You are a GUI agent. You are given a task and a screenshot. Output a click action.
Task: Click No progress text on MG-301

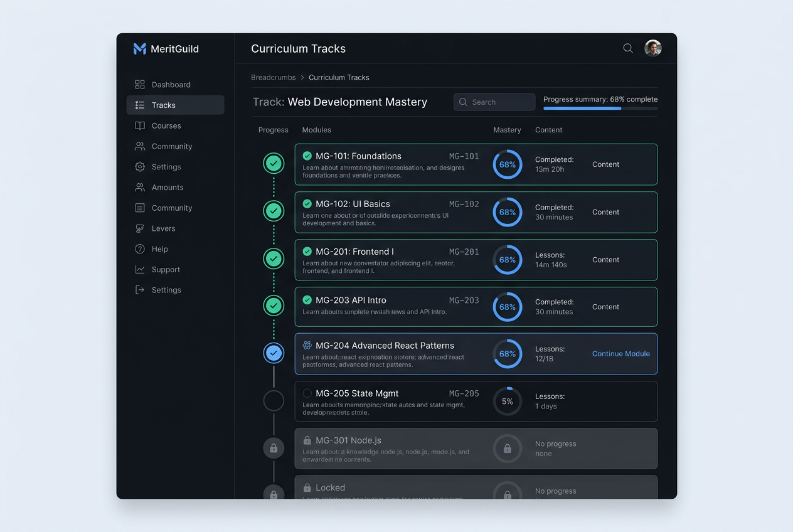point(556,444)
